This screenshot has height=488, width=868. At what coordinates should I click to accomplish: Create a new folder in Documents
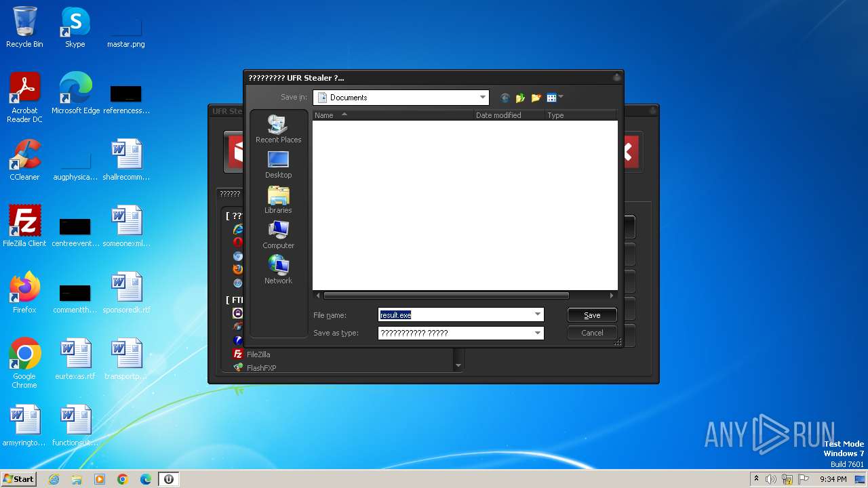(x=536, y=98)
